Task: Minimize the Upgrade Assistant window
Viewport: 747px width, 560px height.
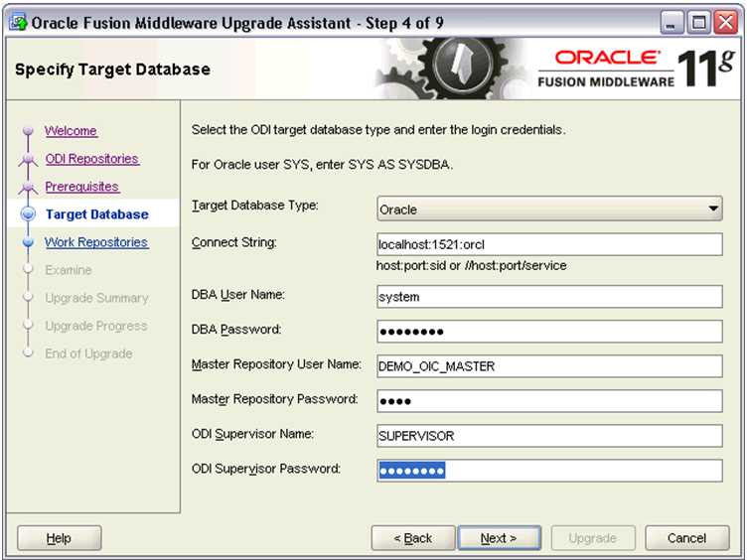Action: point(672,23)
